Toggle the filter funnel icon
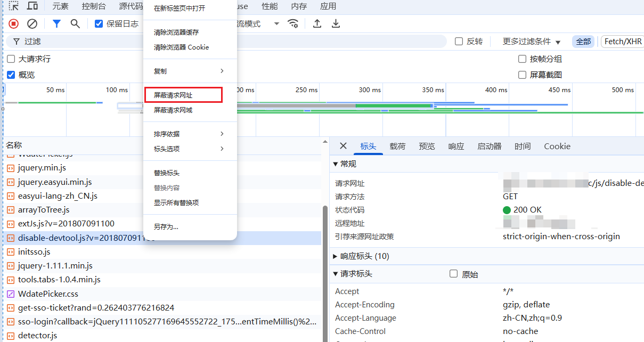The width and height of the screenshot is (644, 342). [56, 23]
